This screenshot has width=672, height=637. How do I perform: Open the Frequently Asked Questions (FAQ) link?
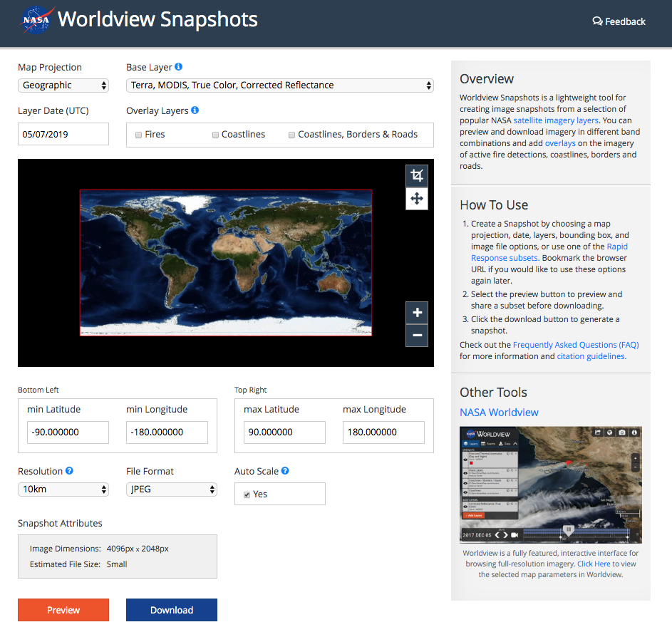(576, 345)
